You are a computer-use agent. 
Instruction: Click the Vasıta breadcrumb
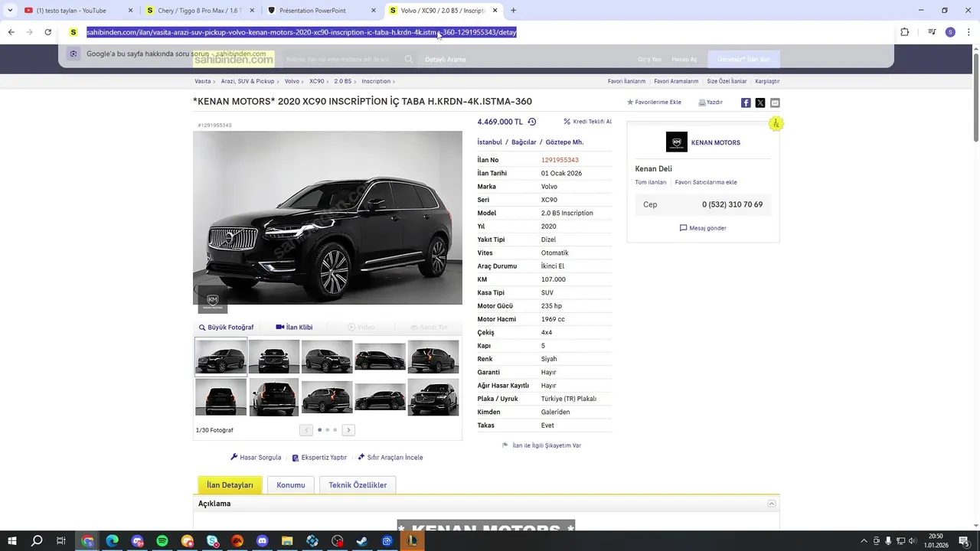203,81
